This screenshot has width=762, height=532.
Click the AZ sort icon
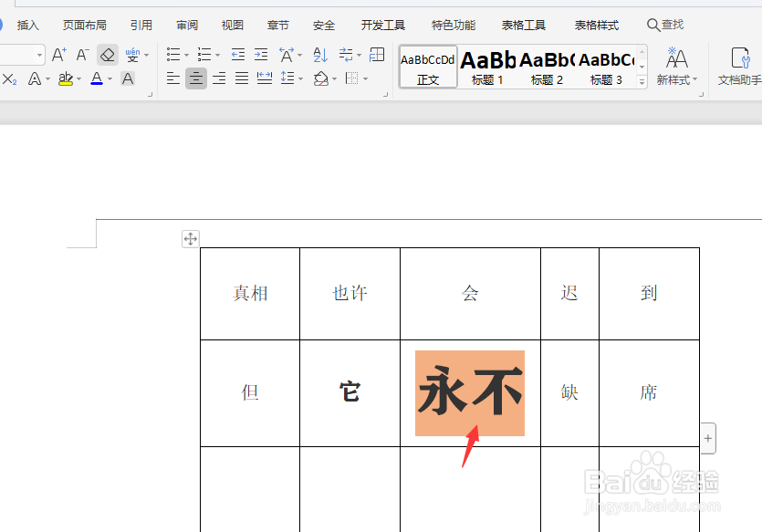pos(320,56)
